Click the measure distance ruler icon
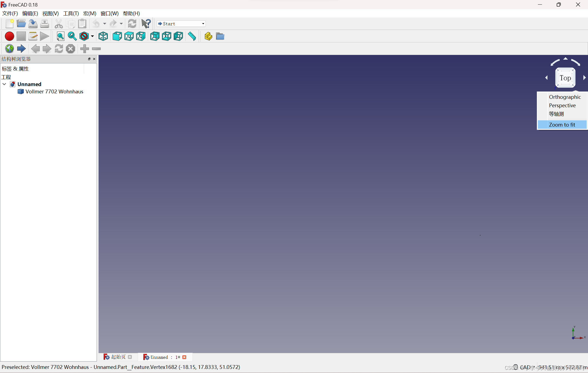This screenshot has height=373, width=588. coord(192,36)
